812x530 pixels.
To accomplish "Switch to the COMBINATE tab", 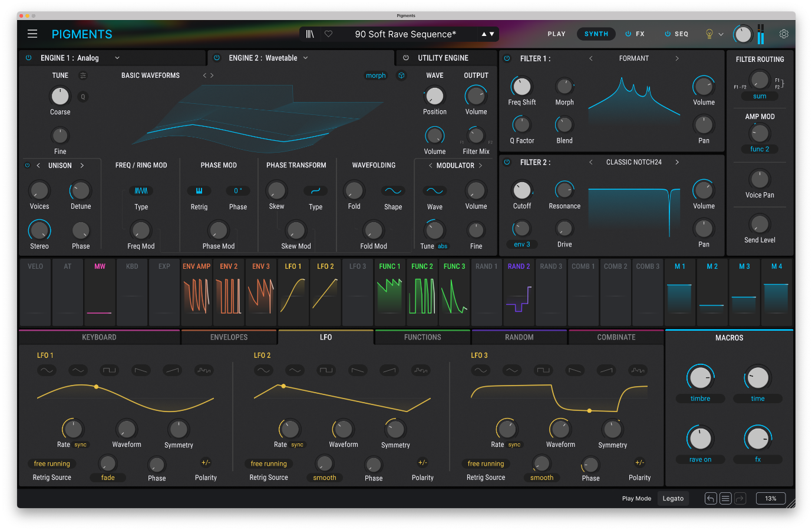I will click(x=616, y=337).
